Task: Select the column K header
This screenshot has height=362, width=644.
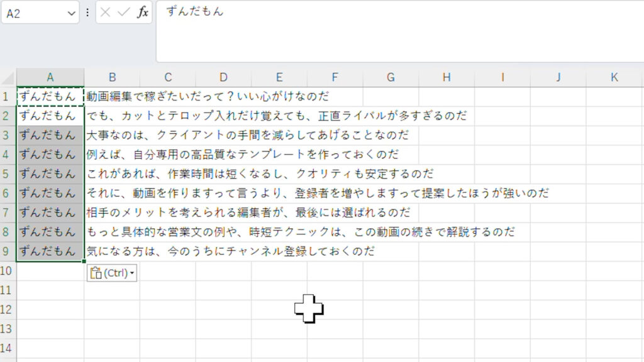Action: pos(614,77)
